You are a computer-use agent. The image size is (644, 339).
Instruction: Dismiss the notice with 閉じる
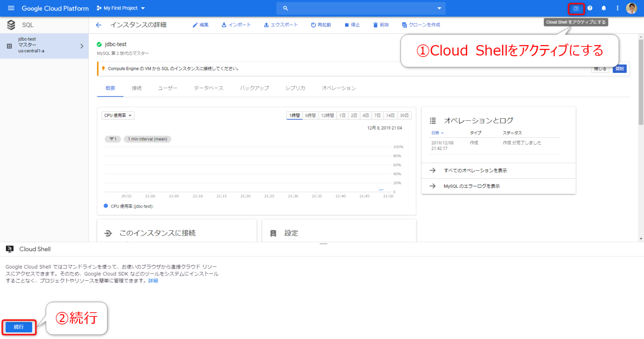[600, 69]
